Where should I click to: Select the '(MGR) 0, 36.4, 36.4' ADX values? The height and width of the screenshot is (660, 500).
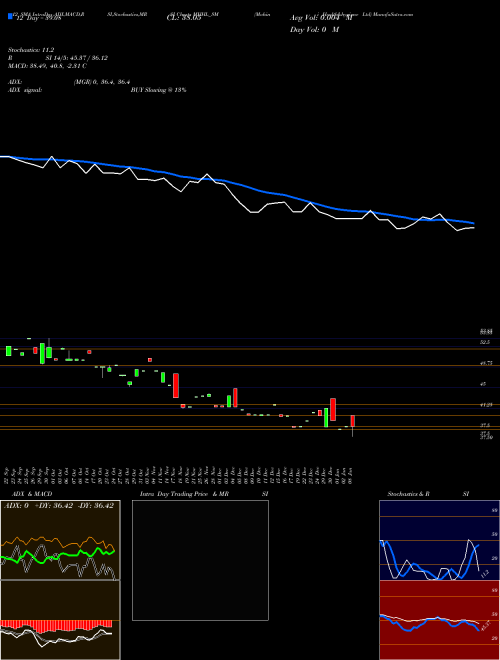pyautogui.click(x=102, y=82)
